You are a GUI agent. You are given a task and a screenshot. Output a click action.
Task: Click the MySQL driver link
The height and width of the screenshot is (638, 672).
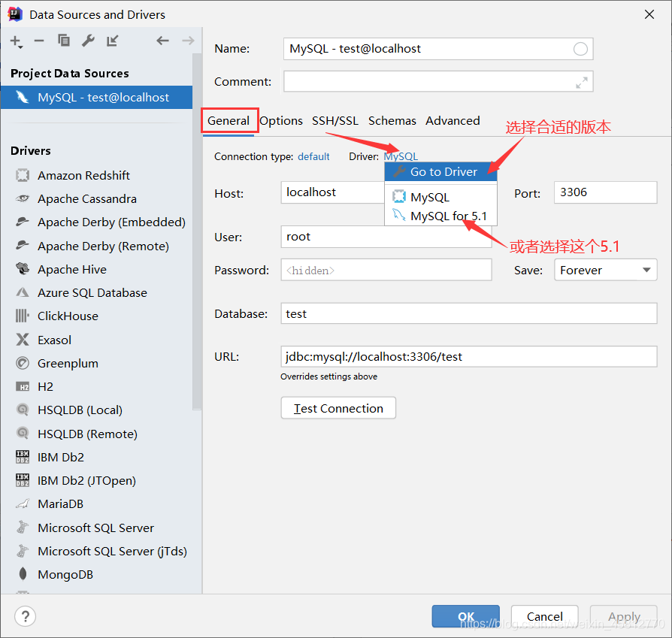pyautogui.click(x=401, y=156)
